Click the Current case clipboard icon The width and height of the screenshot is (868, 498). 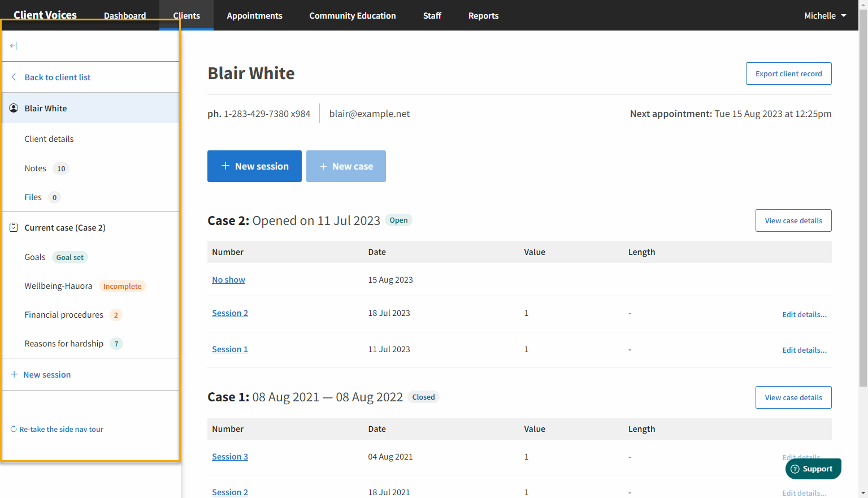pyautogui.click(x=14, y=227)
